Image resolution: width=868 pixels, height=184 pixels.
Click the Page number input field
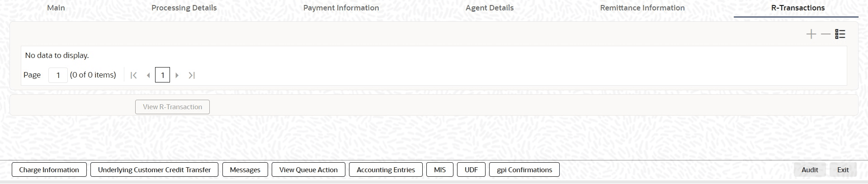58,75
